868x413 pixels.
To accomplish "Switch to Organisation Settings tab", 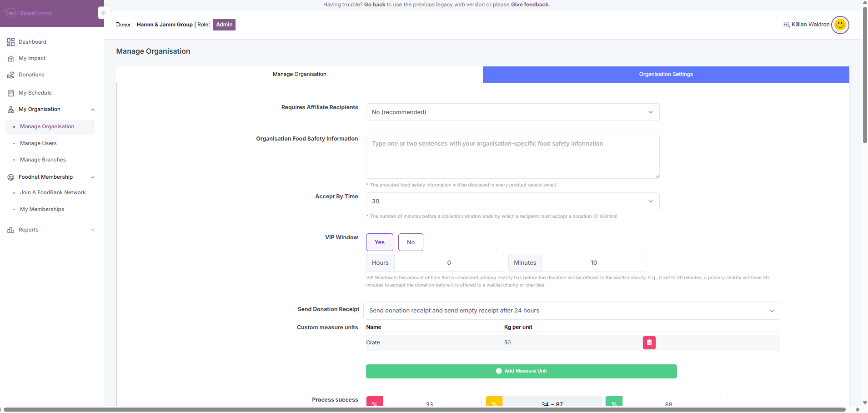I will click(666, 75).
